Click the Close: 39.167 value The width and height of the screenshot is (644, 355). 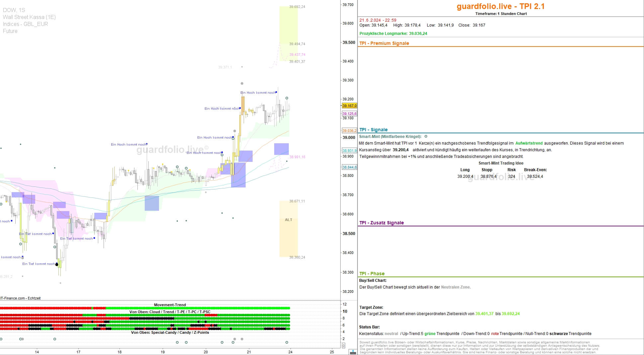472,25
